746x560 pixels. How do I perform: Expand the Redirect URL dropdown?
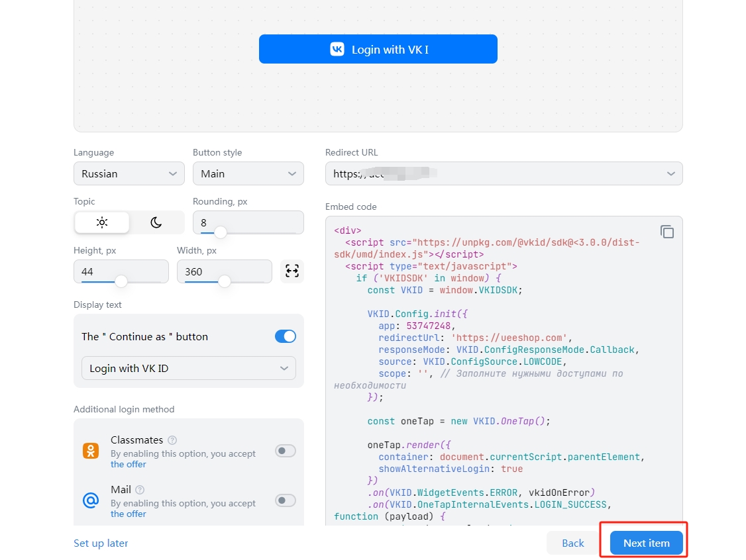(504, 173)
